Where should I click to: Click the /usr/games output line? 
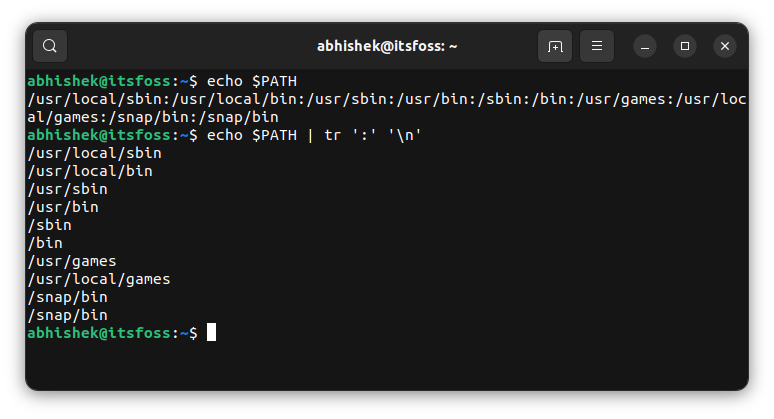[72, 261]
